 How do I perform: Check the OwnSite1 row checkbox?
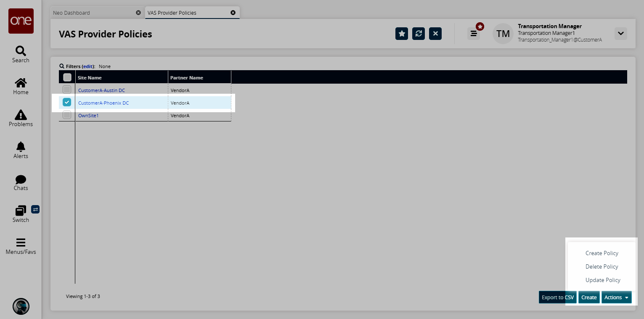point(67,115)
